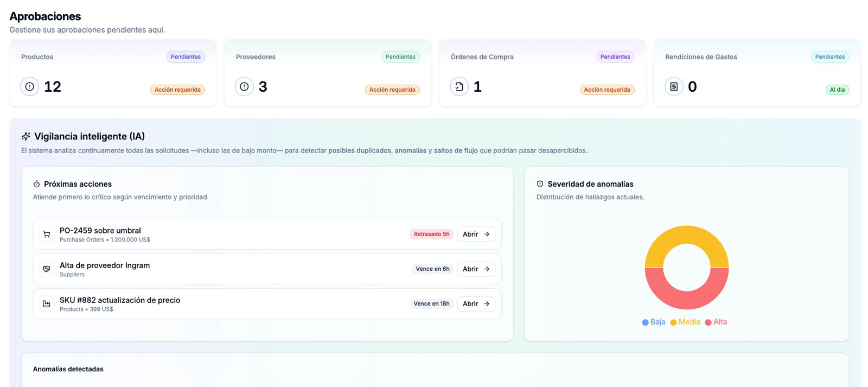Viewport: 868px width, 387px height.
Task: Click the red Alta segment of donut chart
Action: click(687, 299)
